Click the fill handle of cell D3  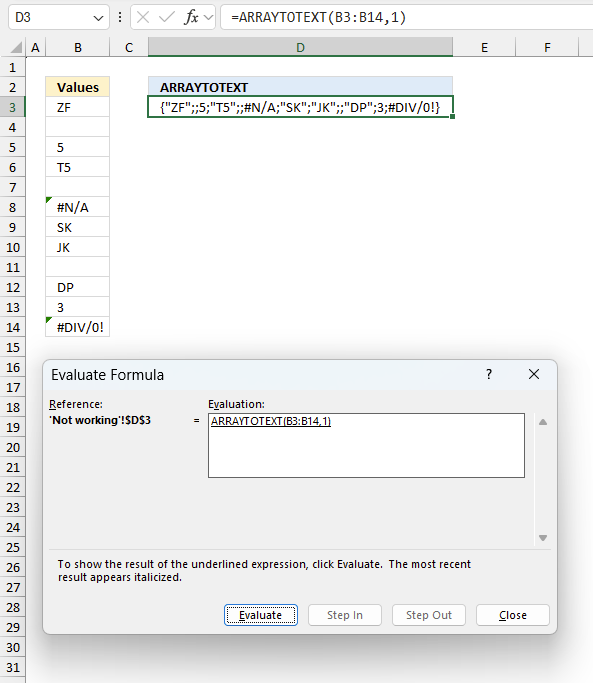[453, 117]
